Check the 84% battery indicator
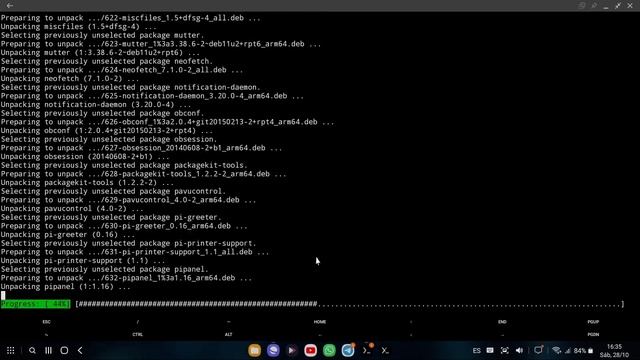The image size is (640, 360). coord(583,351)
